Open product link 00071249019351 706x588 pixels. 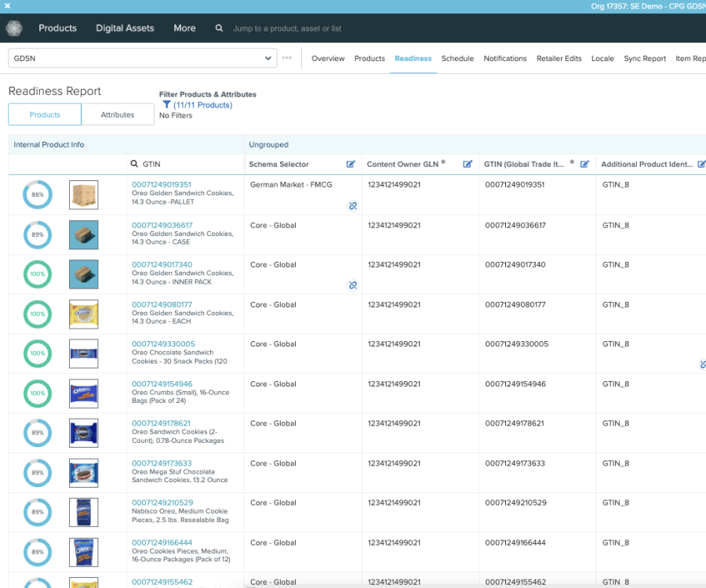161,184
